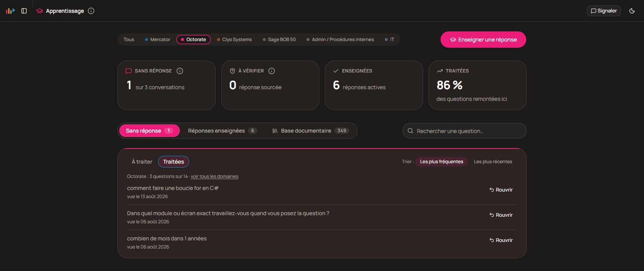The height and width of the screenshot is (271, 644).
Task: Follow 'voir tous les domaines' link
Action: (214, 176)
